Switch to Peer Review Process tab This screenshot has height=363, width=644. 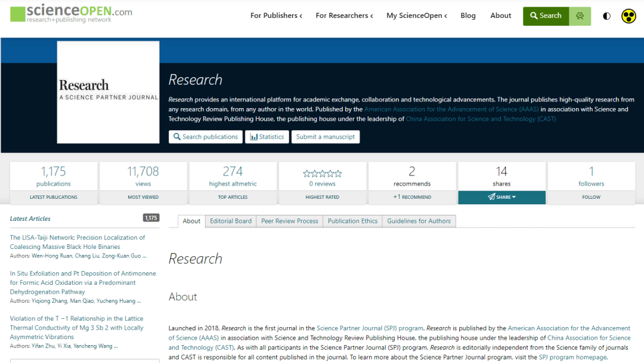click(290, 221)
